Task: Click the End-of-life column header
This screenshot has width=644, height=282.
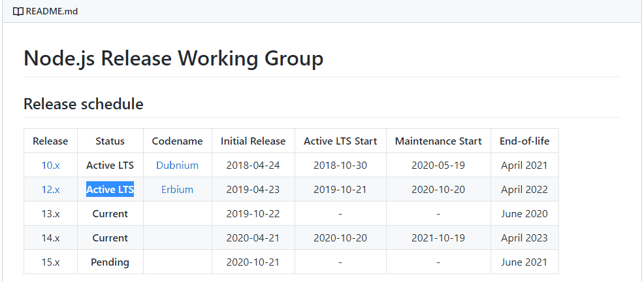Action: tap(524, 141)
